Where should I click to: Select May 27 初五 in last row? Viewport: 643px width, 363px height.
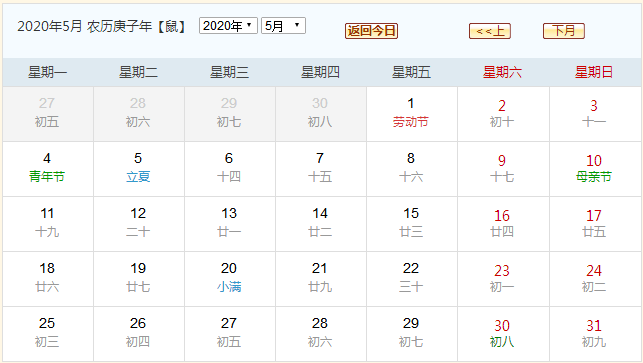tap(230, 334)
